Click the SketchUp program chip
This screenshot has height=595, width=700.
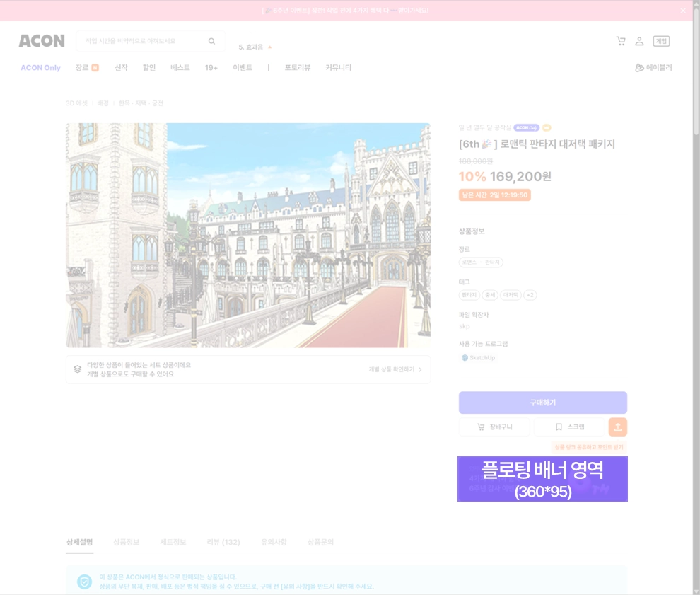pos(478,358)
